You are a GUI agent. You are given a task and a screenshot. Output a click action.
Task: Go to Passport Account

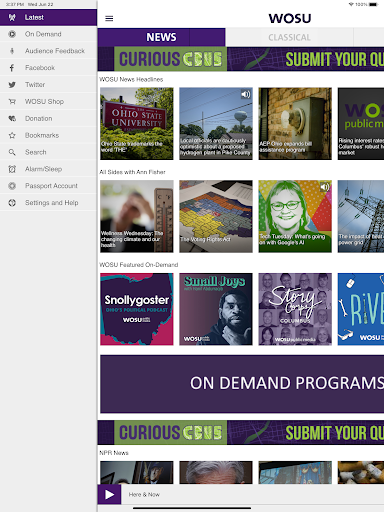click(48, 186)
